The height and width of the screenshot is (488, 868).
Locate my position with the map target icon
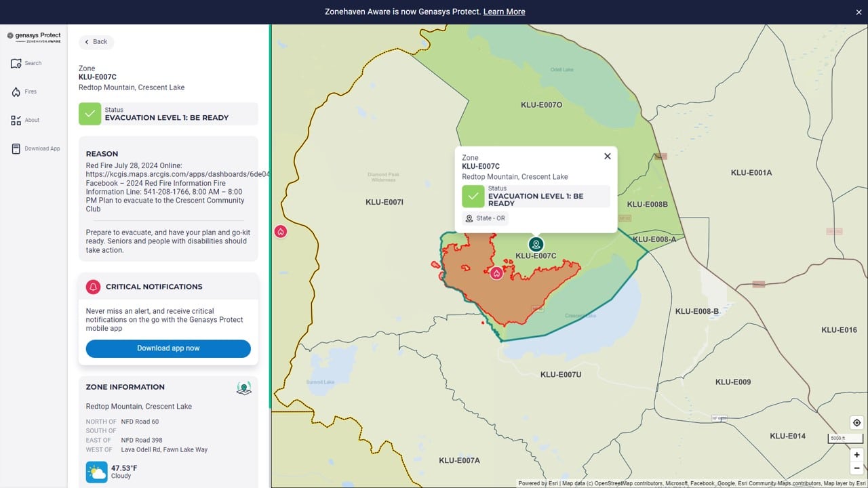[856, 423]
